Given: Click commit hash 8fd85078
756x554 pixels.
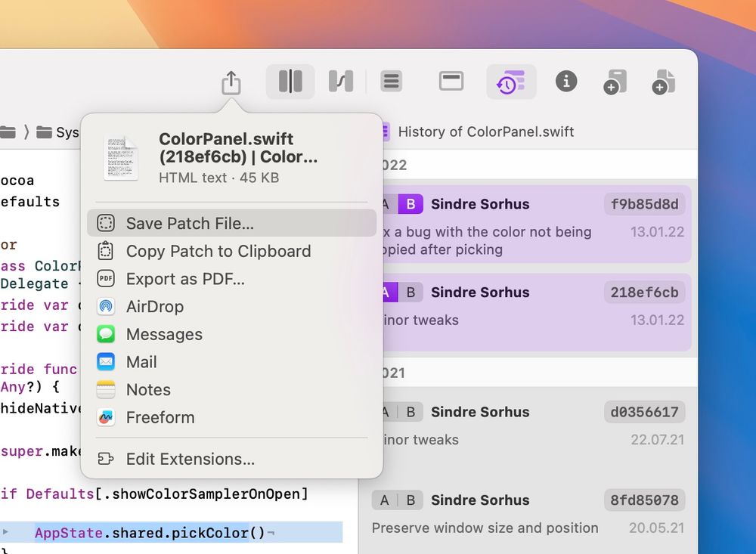Looking at the screenshot, I should (645, 500).
